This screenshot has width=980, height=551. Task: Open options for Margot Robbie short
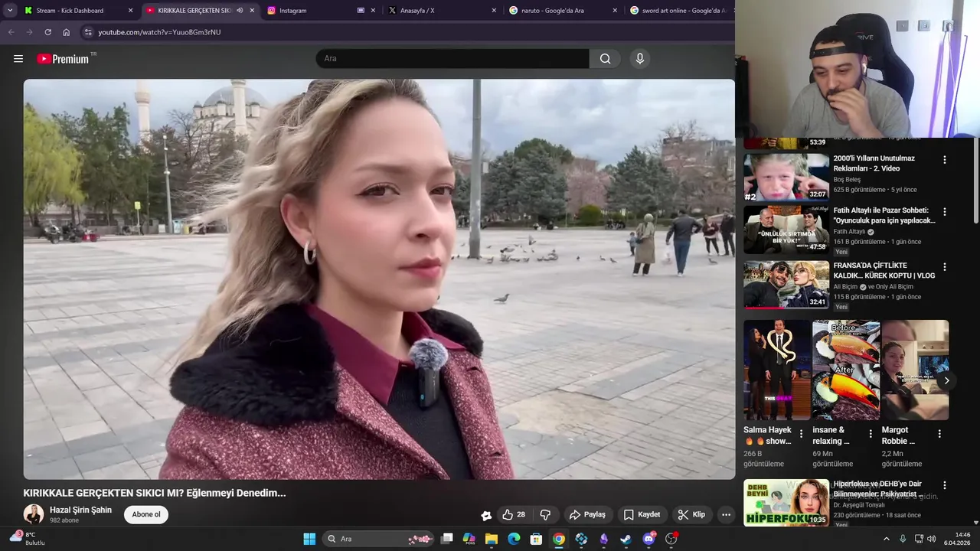[x=939, y=434]
